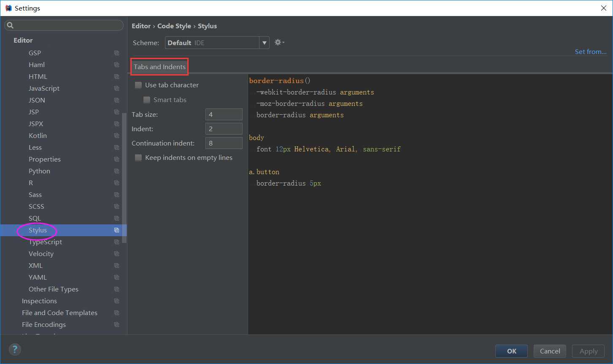Check Keep indents on empty lines
The image size is (613, 364).
point(138,158)
